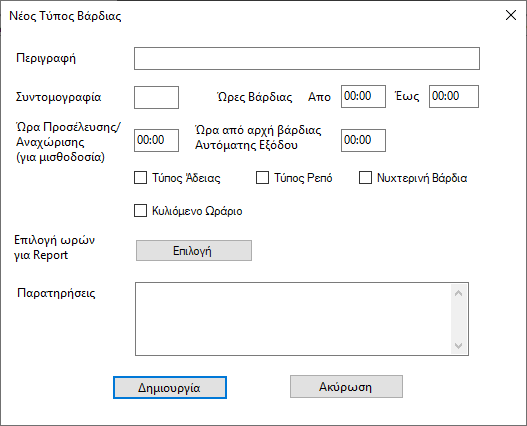Viewport: 527px width, 426px height.
Task: Cancel using the Ακύρωση button
Action: pos(347,387)
